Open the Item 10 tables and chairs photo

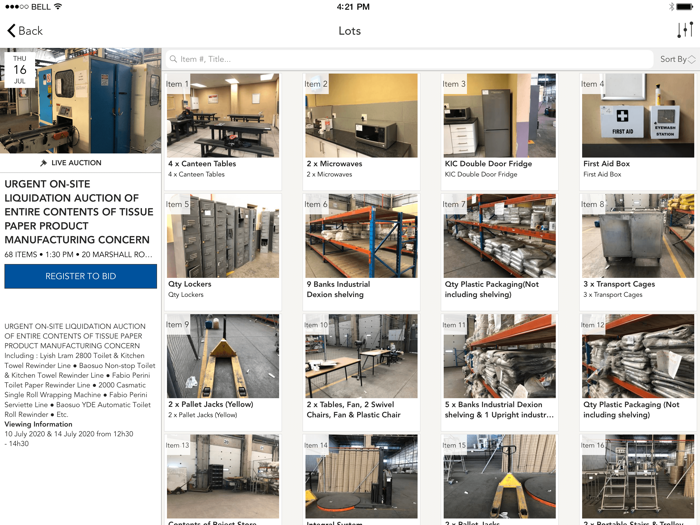(361, 356)
